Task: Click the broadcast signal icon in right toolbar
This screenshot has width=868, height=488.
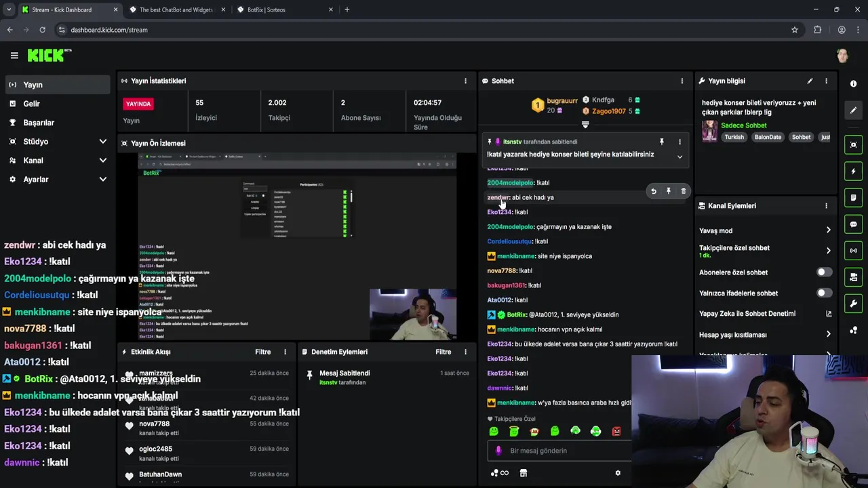Action: 853,251
